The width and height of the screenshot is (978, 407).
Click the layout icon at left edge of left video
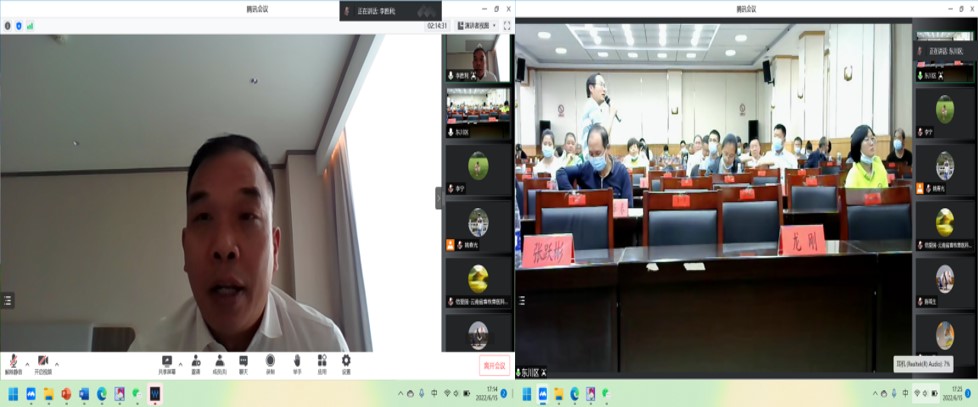click(x=7, y=300)
